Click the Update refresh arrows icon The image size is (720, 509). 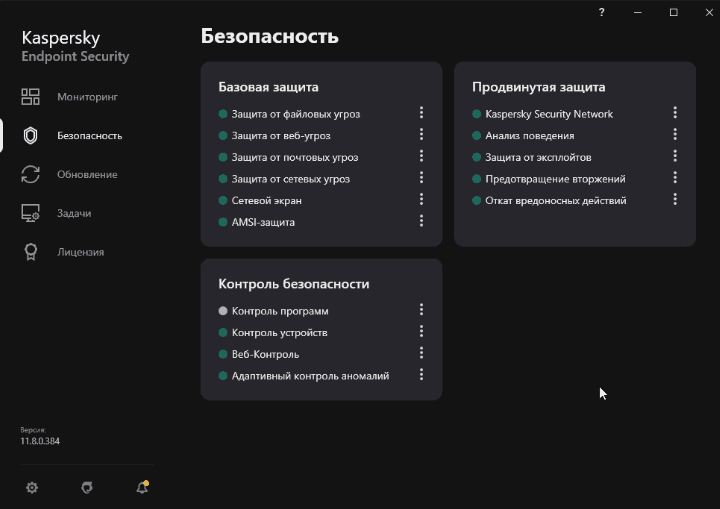click(31, 174)
